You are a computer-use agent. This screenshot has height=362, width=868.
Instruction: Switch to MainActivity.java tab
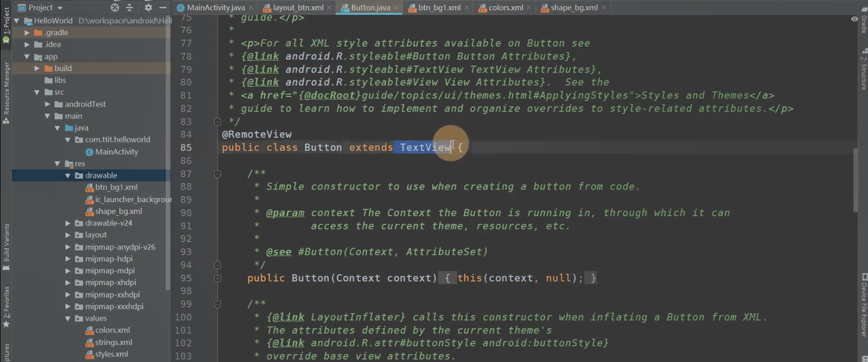[216, 7]
